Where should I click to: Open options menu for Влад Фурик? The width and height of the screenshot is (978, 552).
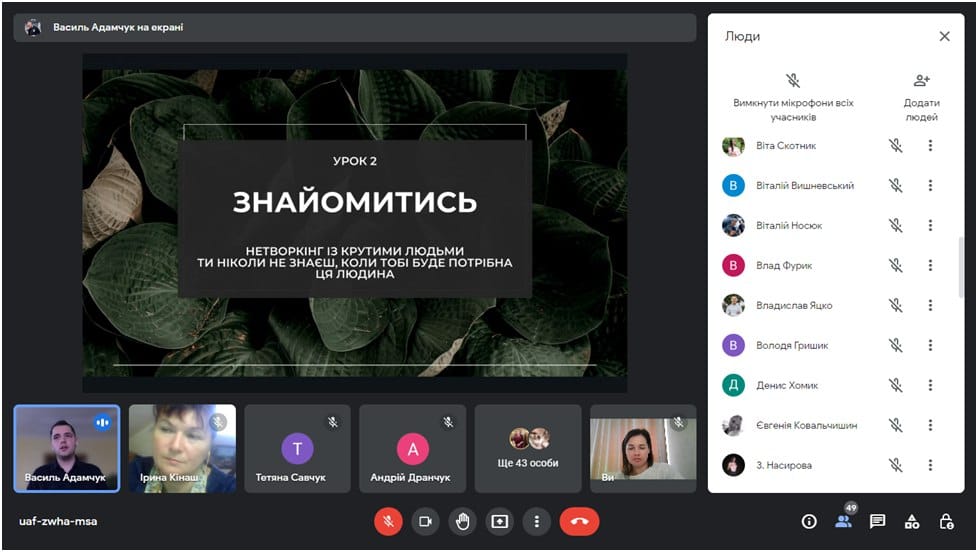[x=930, y=266]
